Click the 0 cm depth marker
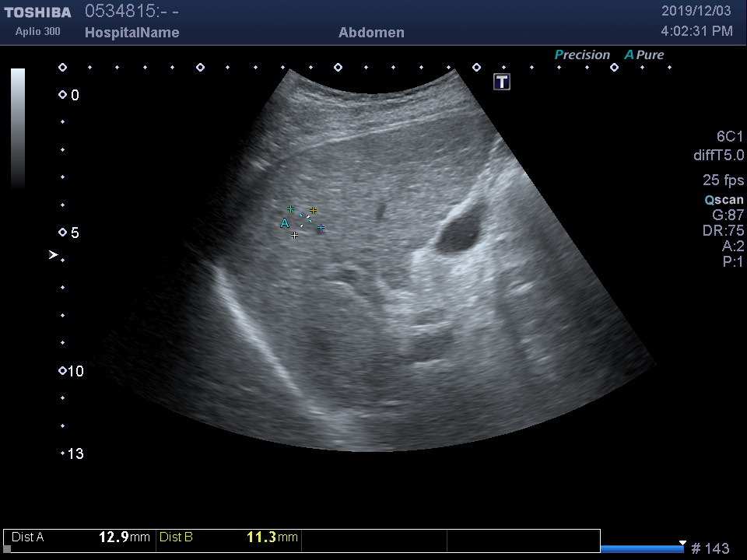 tap(69, 95)
